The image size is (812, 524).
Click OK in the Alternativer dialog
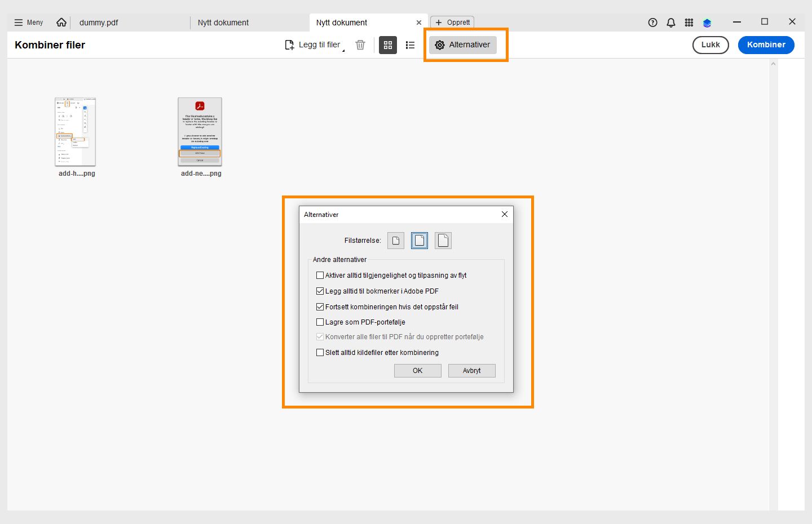click(418, 371)
